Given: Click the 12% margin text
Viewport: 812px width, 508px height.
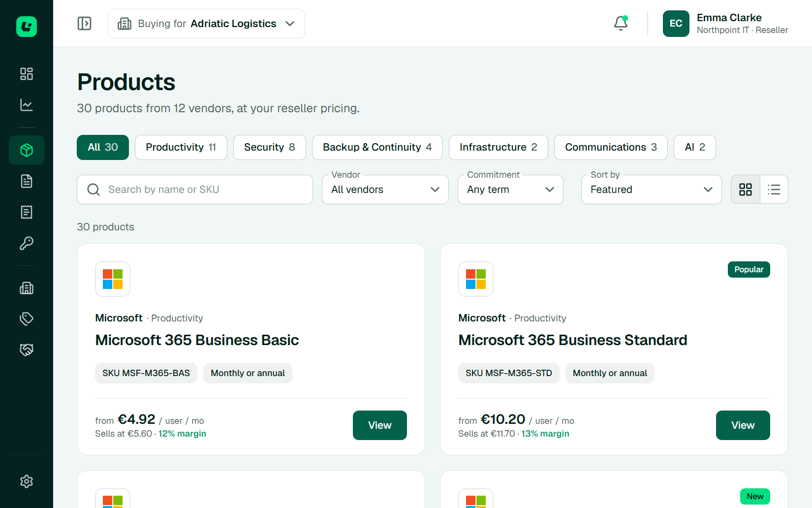Looking at the screenshot, I should tap(182, 434).
